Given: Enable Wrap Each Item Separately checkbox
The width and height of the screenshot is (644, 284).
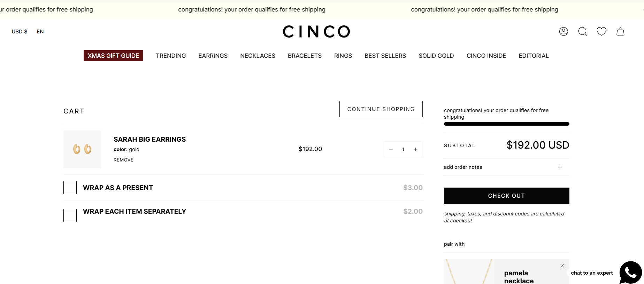Looking at the screenshot, I should (70, 215).
